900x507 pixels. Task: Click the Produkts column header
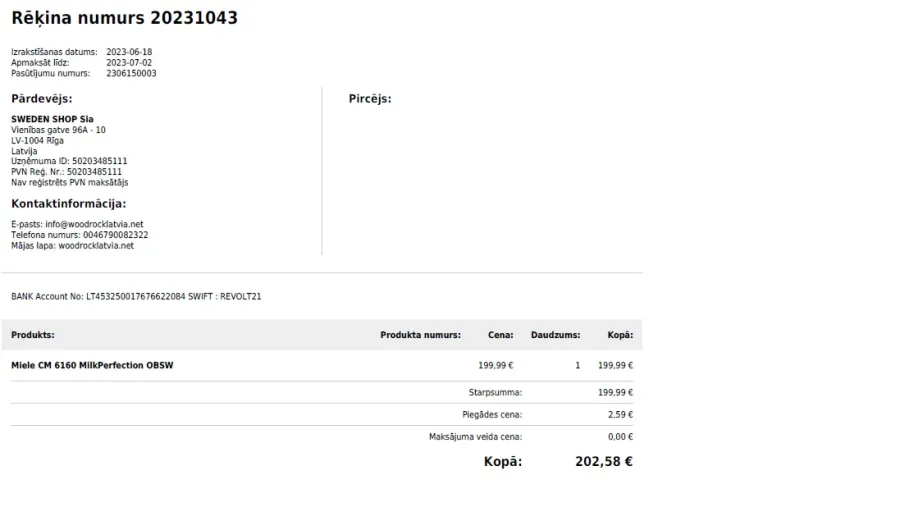(x=33, y=335)
